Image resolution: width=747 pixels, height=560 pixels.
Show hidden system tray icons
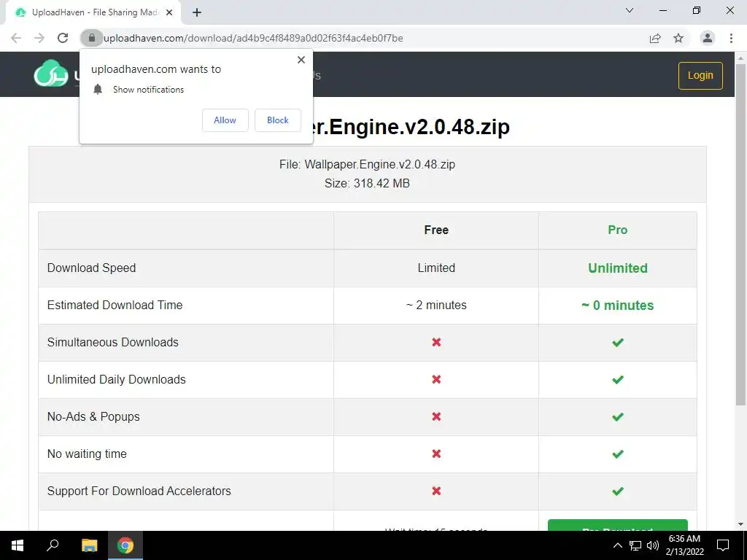tap(617, 545)
